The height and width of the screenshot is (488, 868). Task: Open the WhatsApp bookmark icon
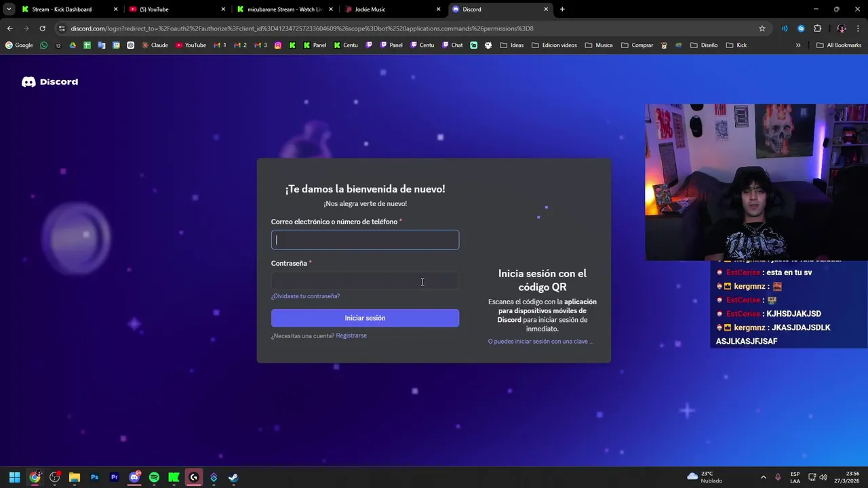pyautogui.click(x=44, y=45)
